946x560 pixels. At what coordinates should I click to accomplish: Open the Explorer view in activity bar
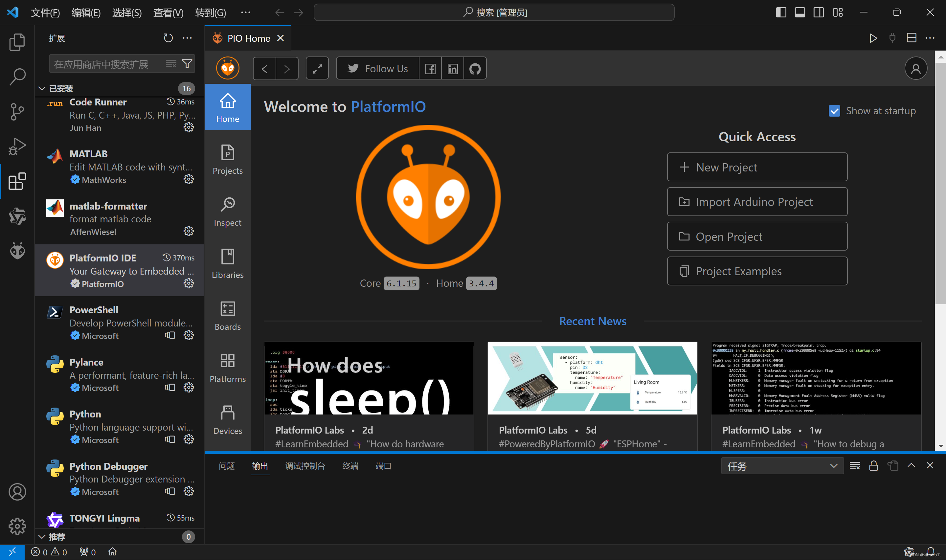[17, 42]
